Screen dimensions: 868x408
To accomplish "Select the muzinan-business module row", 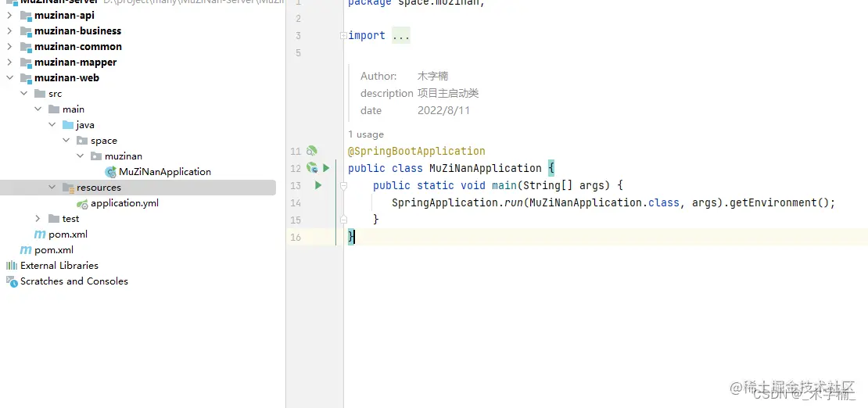I will [x=138, y=31].
